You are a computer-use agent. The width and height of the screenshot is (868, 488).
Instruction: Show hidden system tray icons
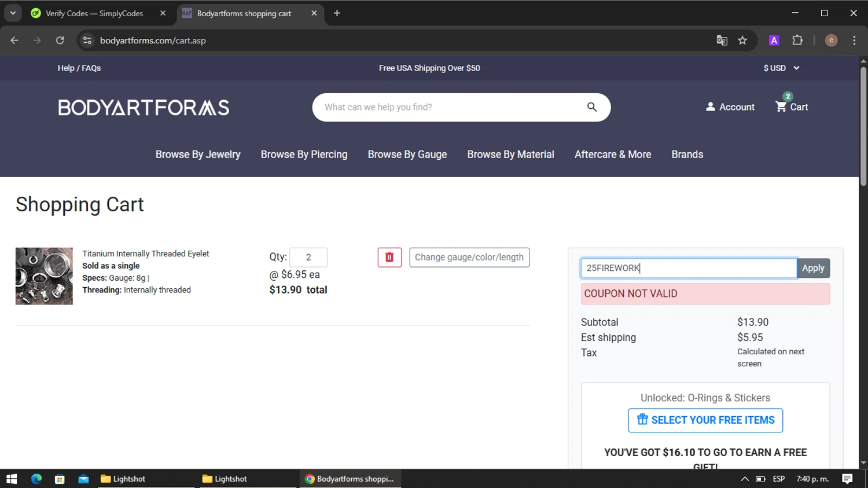(x=745, y=479)
